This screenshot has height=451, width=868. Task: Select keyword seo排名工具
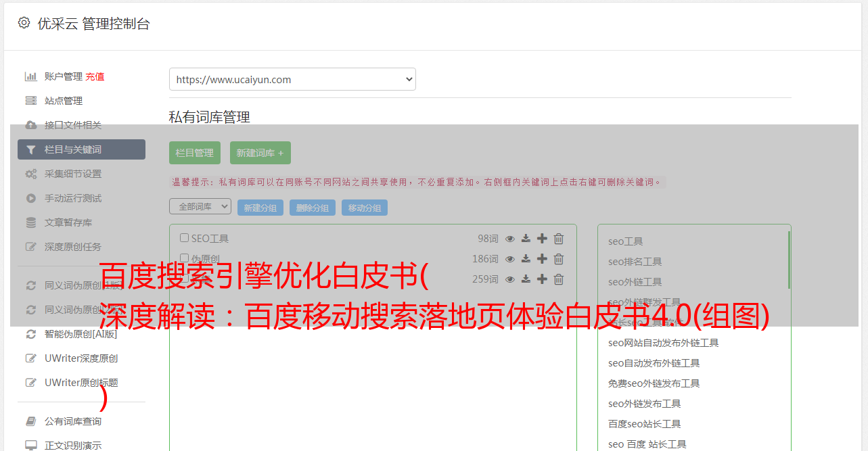coord(635,262)
